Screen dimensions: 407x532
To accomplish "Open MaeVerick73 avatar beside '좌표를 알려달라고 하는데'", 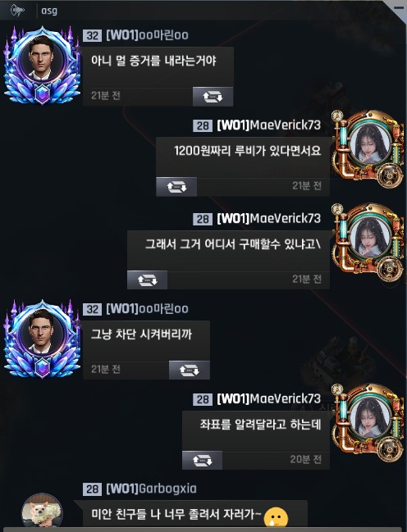I will [x=369, y=422].
